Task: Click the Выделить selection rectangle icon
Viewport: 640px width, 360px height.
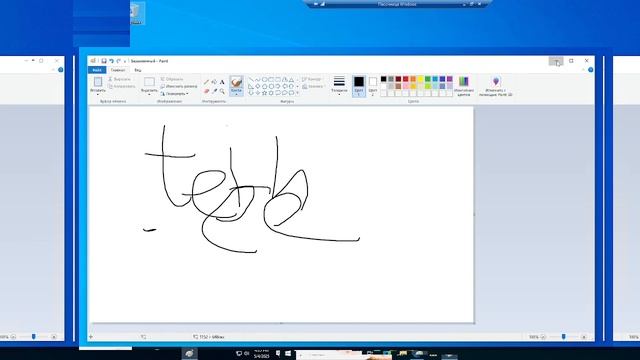Action: pyautogui.click(x=149, y=82)
